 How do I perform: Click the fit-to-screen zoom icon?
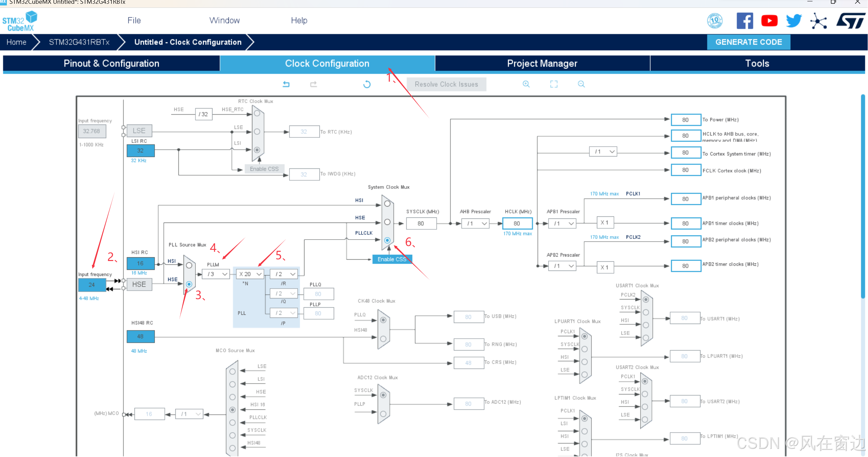[554, 84]
